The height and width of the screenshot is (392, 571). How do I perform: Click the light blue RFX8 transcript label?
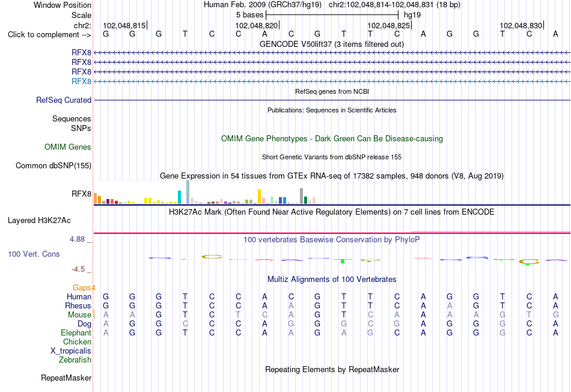[81, 82]
